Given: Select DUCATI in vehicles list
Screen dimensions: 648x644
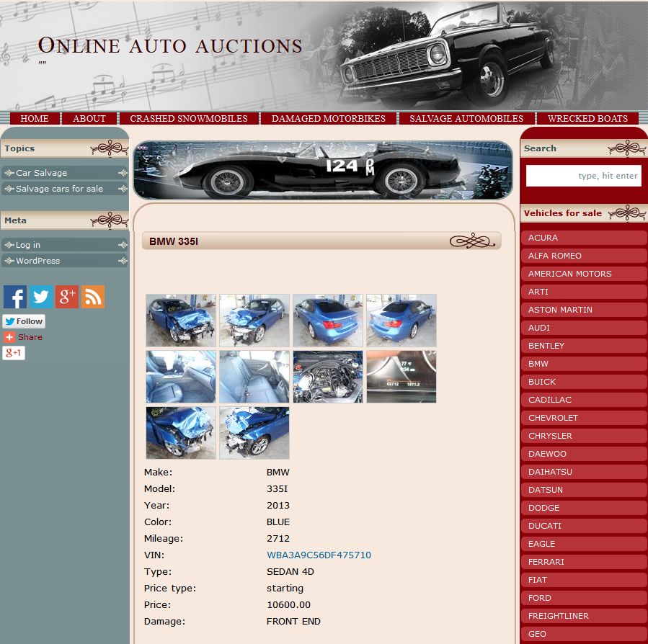Looking at the screenshot, I should click(584, 526).
